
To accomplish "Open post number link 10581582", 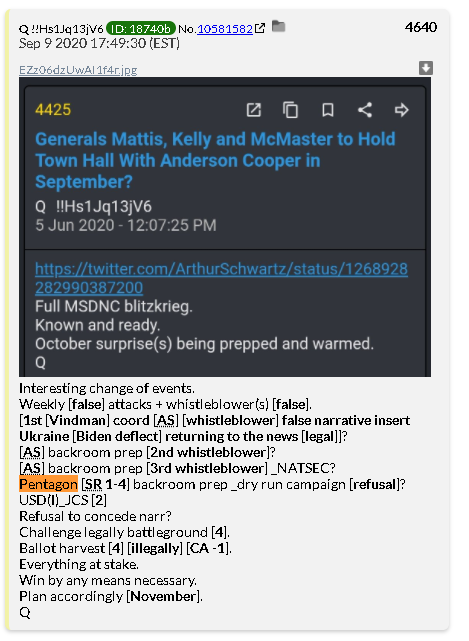I will click(x=225, y=29).
